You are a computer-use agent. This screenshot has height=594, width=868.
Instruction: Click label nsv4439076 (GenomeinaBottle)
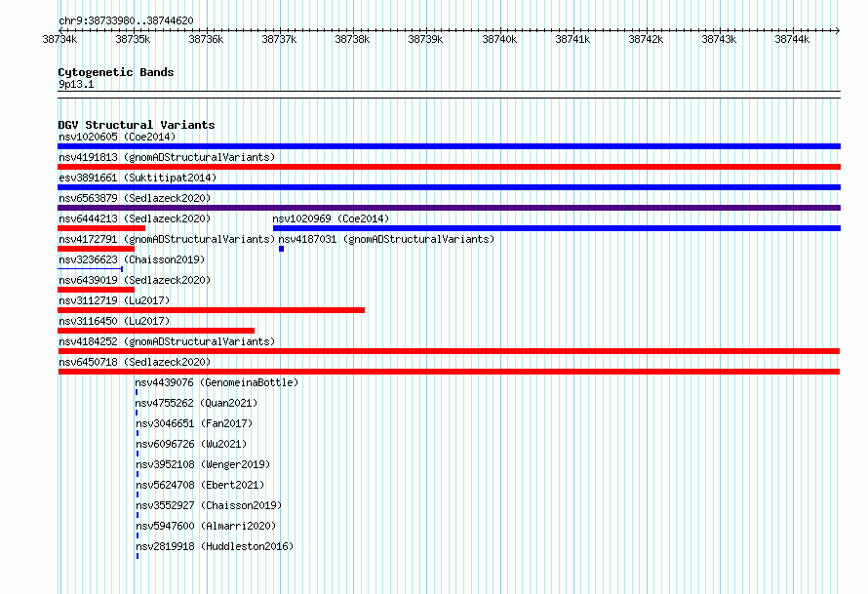point(217,382)
